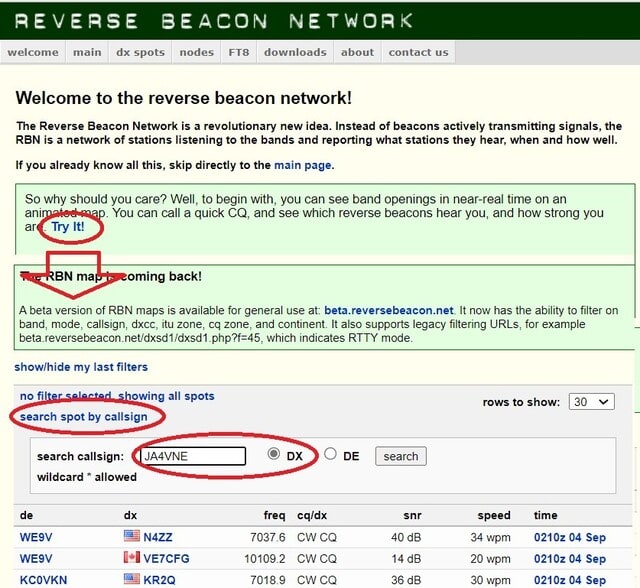Click the US flag icon beside N4ZZ
Screen dimensions: 640x588
[x=131, y=536]
